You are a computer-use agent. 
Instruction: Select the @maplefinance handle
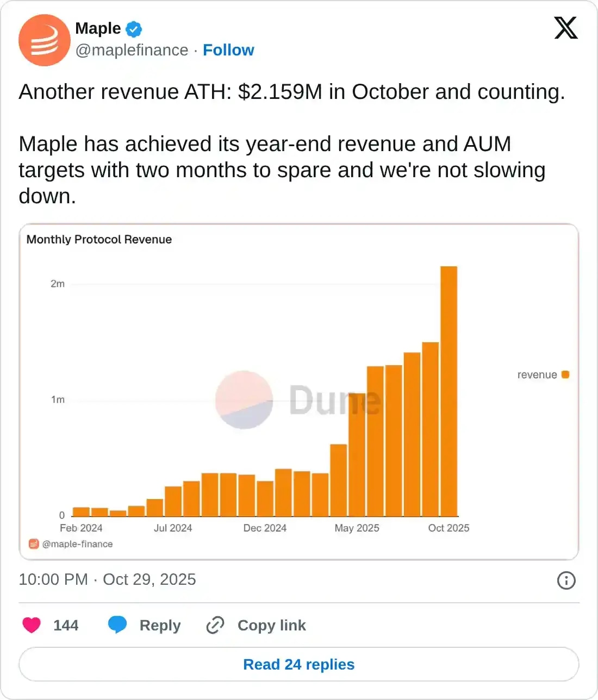click(132, 50)
